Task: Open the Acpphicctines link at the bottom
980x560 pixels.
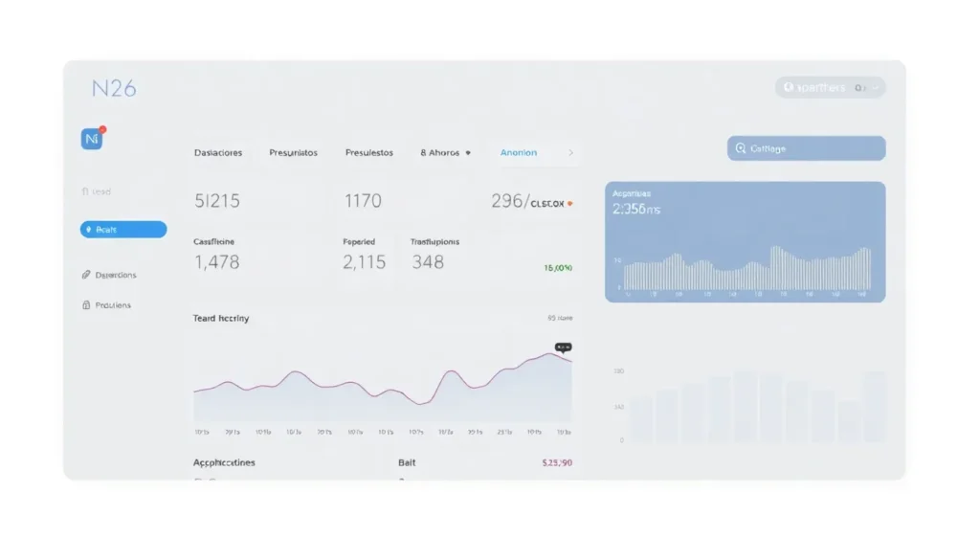Action: (223, 462)
